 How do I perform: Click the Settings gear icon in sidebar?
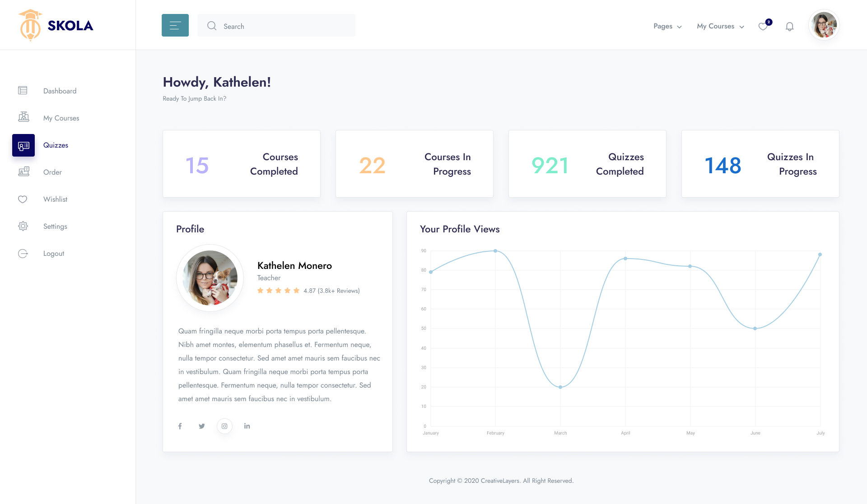point(23,226)
